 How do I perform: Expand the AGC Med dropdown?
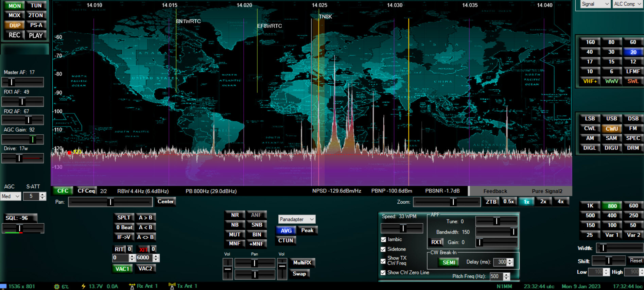11,196
